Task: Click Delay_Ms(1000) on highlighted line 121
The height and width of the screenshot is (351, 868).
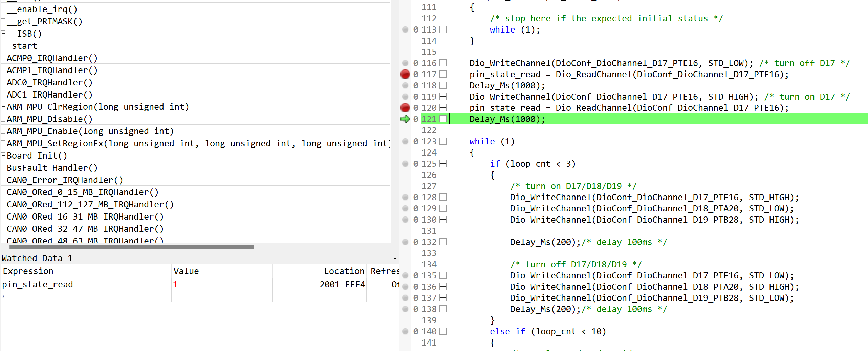Action: [507, 119]
